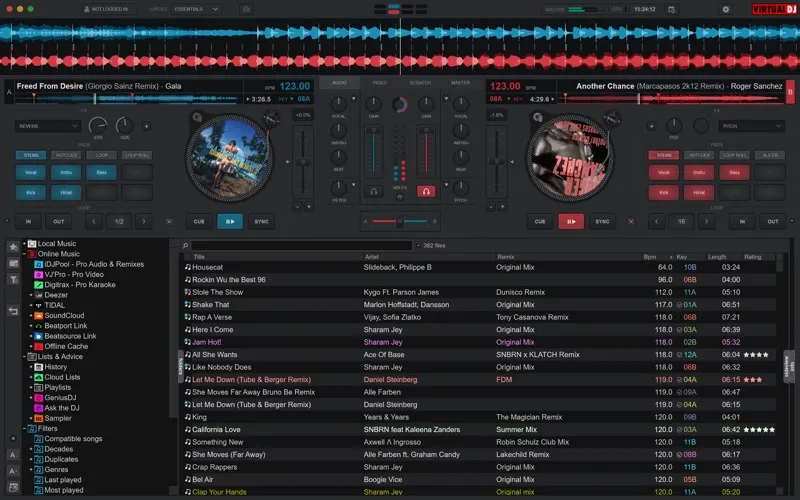Click the crossfader slider
The height and width of the screenshot is (500, 800).
400,221
